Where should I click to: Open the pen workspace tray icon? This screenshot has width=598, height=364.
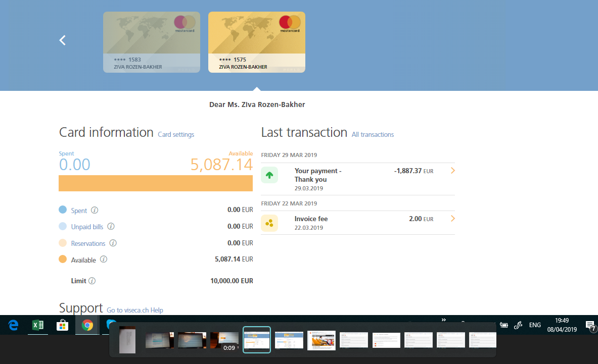pyautogui.click(x=518, y=325)
